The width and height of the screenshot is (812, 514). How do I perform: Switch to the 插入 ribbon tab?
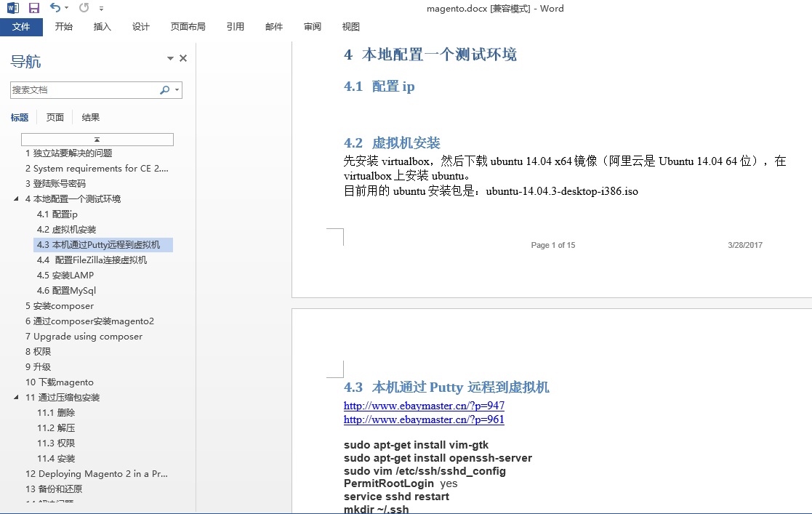tap(102, 27)
